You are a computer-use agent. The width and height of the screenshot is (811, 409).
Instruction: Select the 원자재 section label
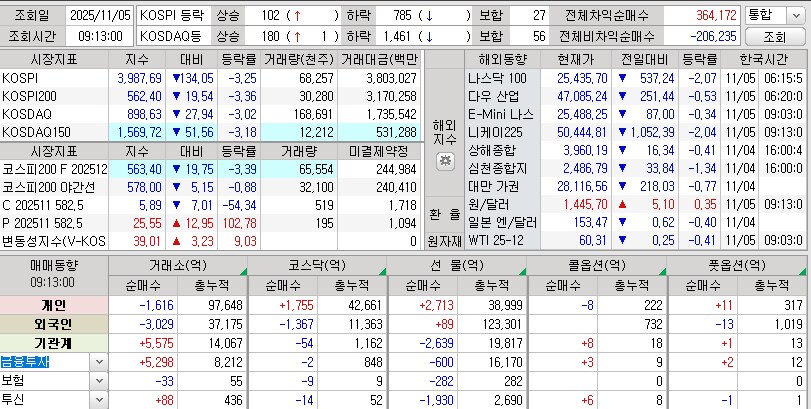click(445, 240)
